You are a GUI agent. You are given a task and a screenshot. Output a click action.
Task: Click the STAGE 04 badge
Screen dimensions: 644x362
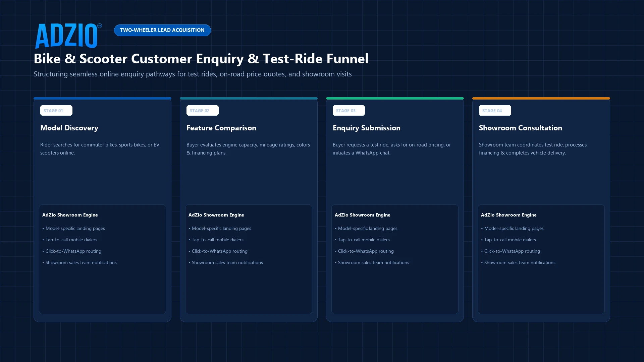point(495,111)
